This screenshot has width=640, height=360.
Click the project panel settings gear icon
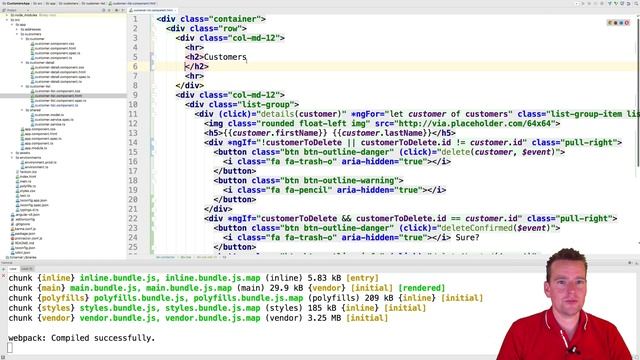coord(116,10)
